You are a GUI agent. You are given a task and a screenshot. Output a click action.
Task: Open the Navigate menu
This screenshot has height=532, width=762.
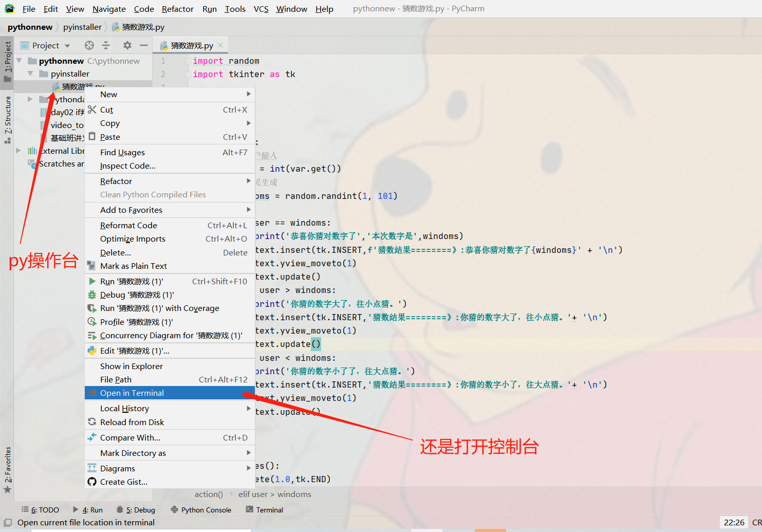coord(109,9)
